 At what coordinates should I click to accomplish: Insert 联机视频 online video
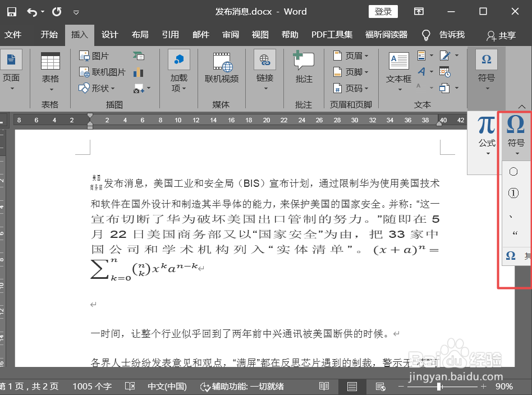222,68
